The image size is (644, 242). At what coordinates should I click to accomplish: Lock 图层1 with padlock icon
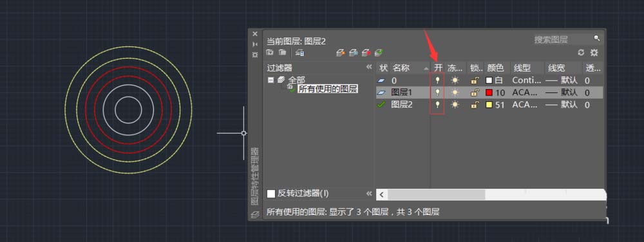tap(475, 92)
